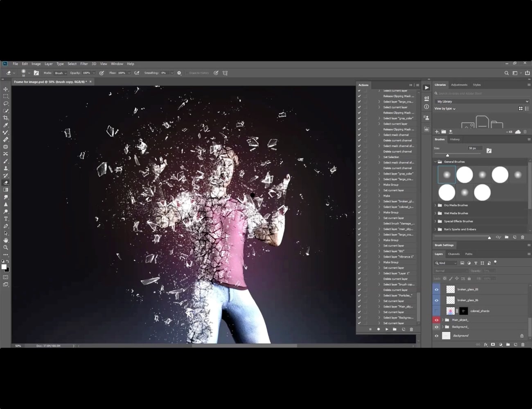This screenshot has height=409, width=532.
Task: Select the Crop tool
Action: (x=6, y=118)
